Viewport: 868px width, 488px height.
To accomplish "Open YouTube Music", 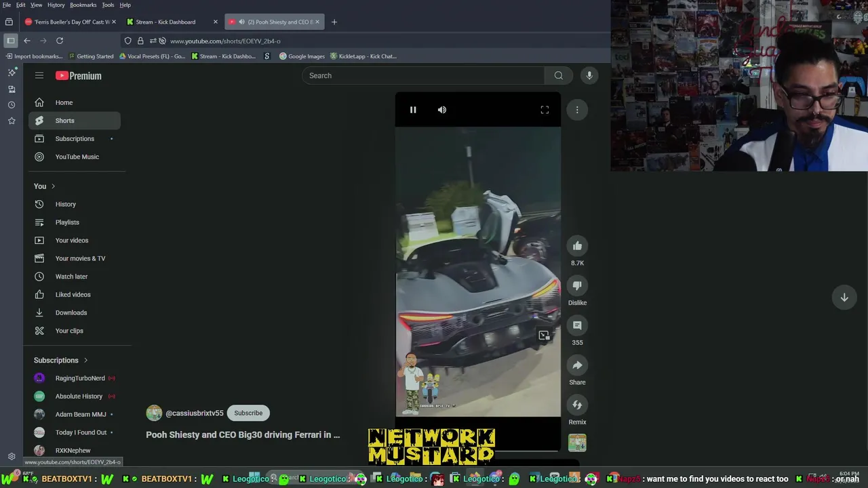I will click(x=75, y=157).
